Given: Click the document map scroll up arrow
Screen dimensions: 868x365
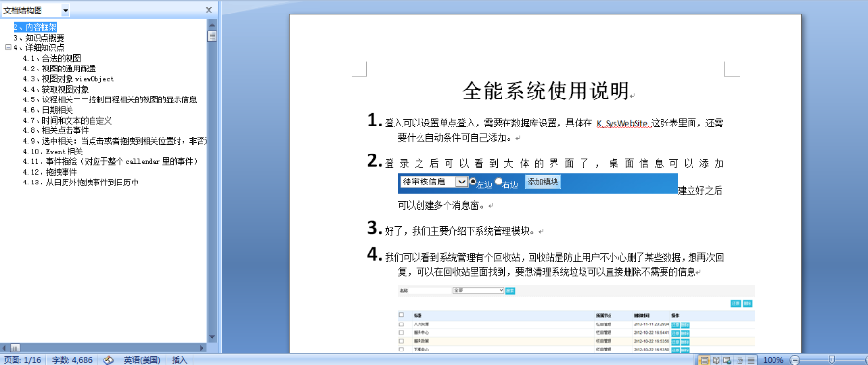Looking at the screenshot, I should tap(212, 24).
